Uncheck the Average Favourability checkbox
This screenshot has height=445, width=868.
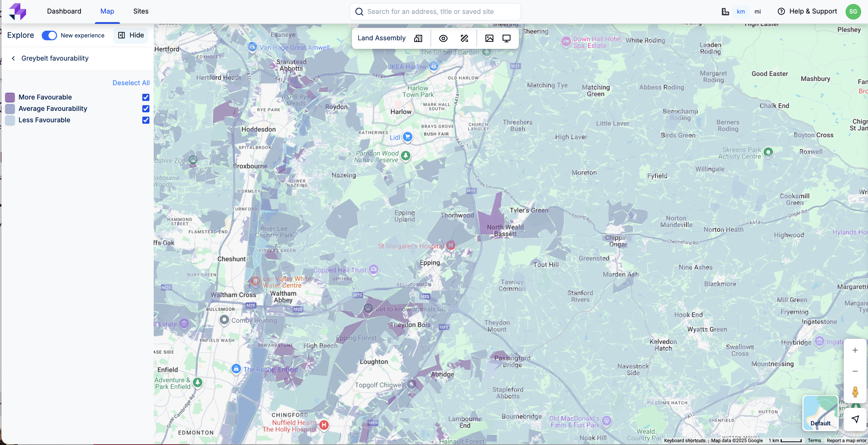coord(146,109)
